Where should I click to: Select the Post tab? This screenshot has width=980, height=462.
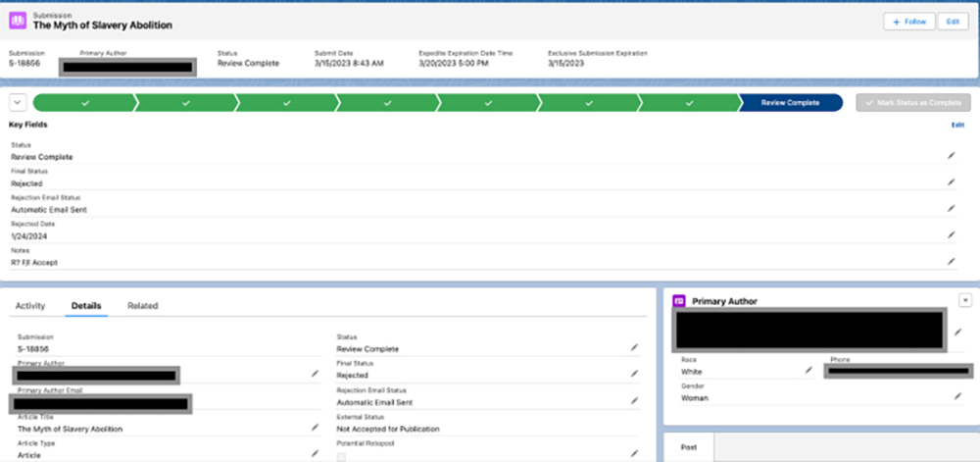tap(689, 447)
